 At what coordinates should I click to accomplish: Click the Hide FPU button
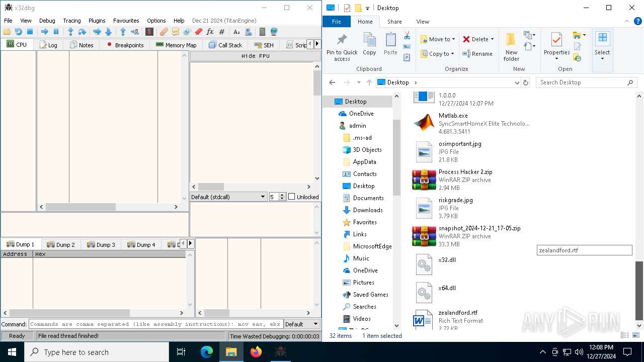click(x=255, y=56)
